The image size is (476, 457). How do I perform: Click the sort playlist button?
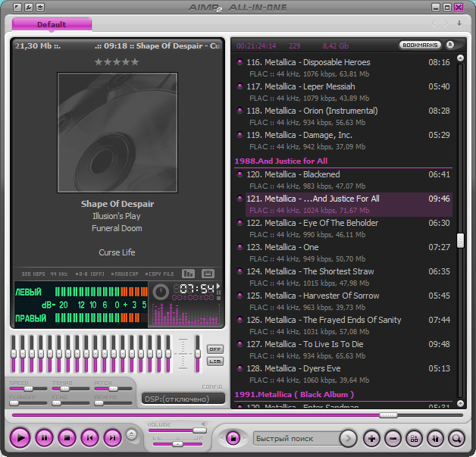pos(435,438)
